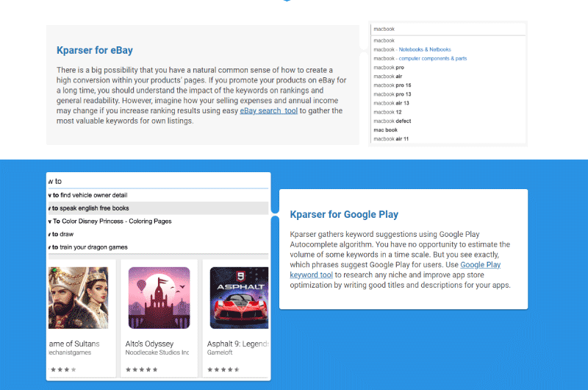588x390 pixels.
Task: Choose the 'macbook defect' suggestion
Action: (x=392, y=121)
